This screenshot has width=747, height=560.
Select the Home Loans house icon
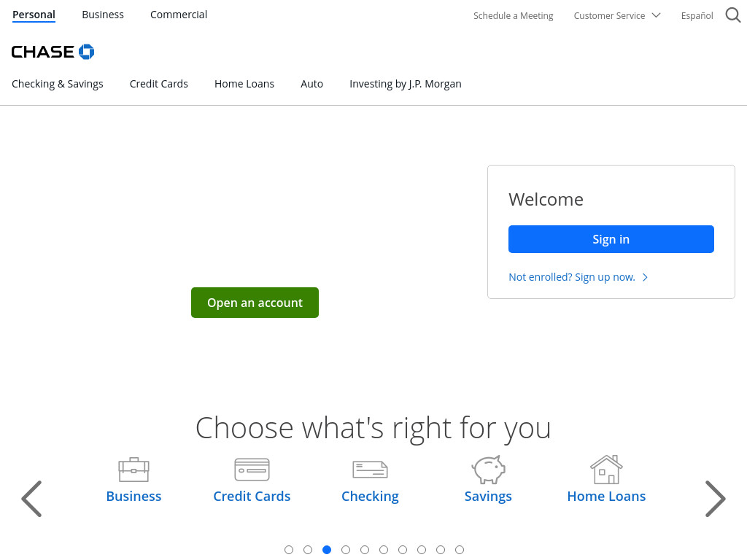click(x=606, y=469)
